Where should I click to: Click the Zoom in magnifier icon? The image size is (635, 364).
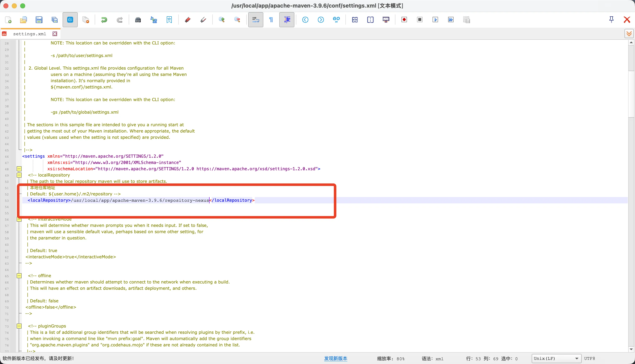222,20
